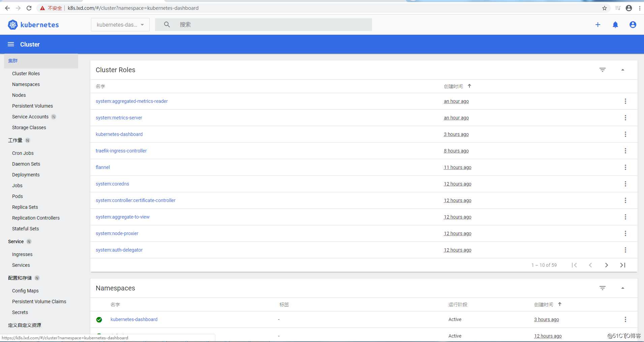Open actions menu for system:node-proxier
Screen dimensions: 644x342
(x=625, y=233)
